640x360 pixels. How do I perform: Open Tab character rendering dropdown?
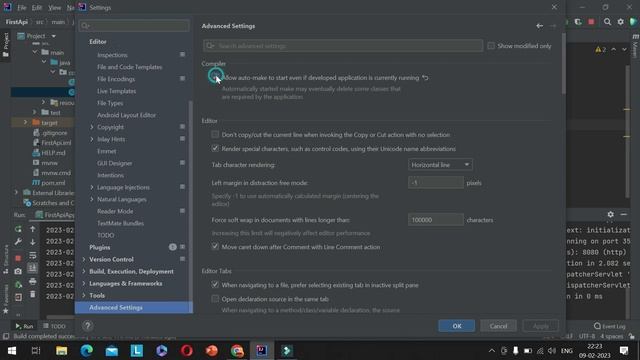[x=440, y=164]
